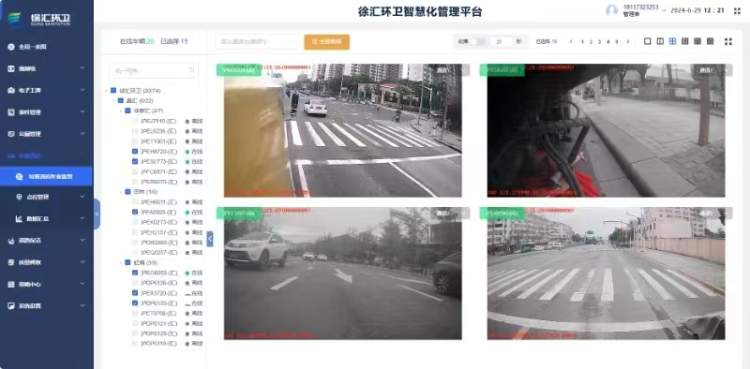The width and height of the screenshot is (750, 369).
Task: Select the top-left crosswalk camera video feed
Action: point(342,130)
